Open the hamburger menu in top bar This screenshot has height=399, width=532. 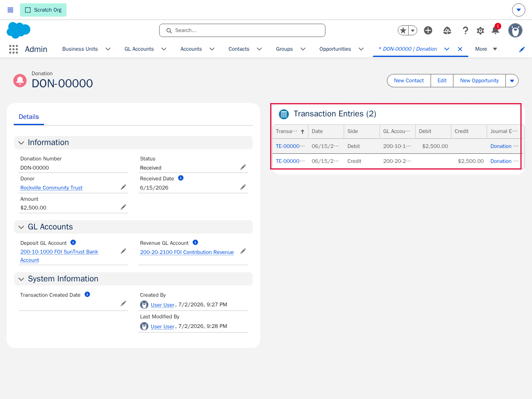pos(10,10)
